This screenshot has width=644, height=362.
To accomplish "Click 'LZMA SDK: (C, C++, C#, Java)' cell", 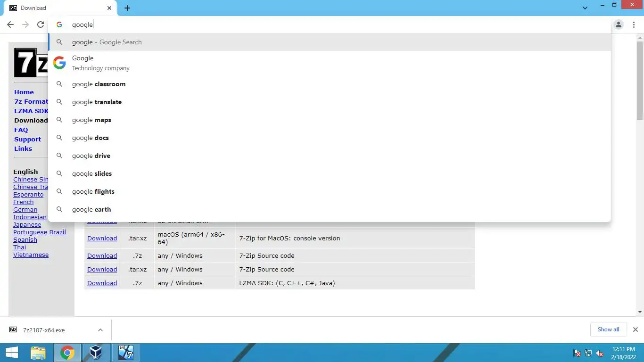I will pyautogui.click(x=355, y=283).
